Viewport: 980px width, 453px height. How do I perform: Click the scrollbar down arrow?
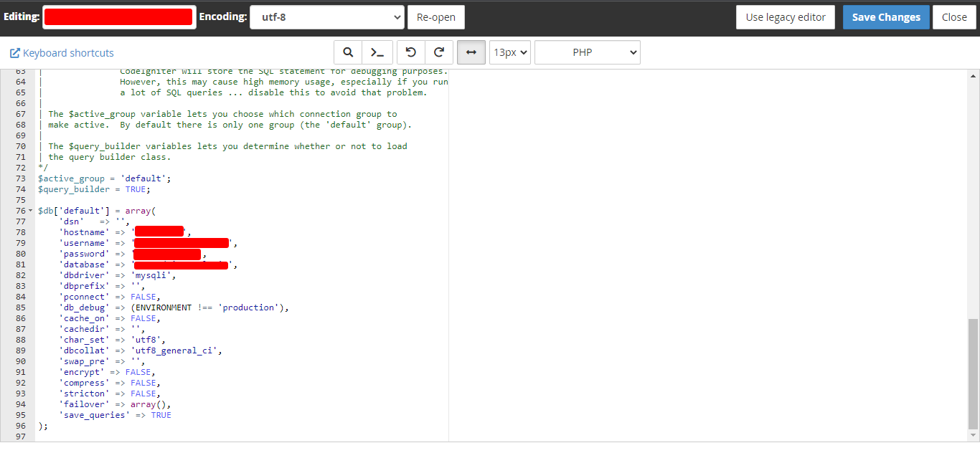click(x=973, y=436)
